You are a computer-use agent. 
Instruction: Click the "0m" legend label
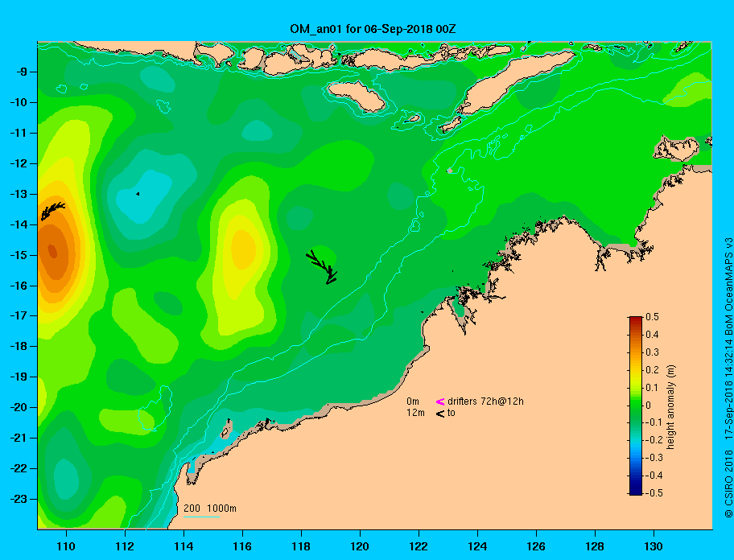[413, 401]
